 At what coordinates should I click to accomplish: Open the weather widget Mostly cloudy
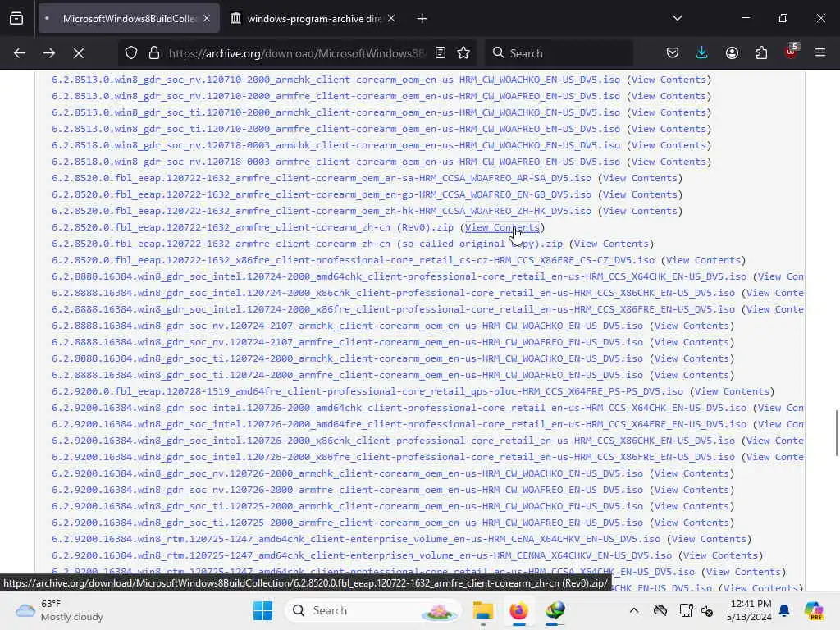point(59,610)
